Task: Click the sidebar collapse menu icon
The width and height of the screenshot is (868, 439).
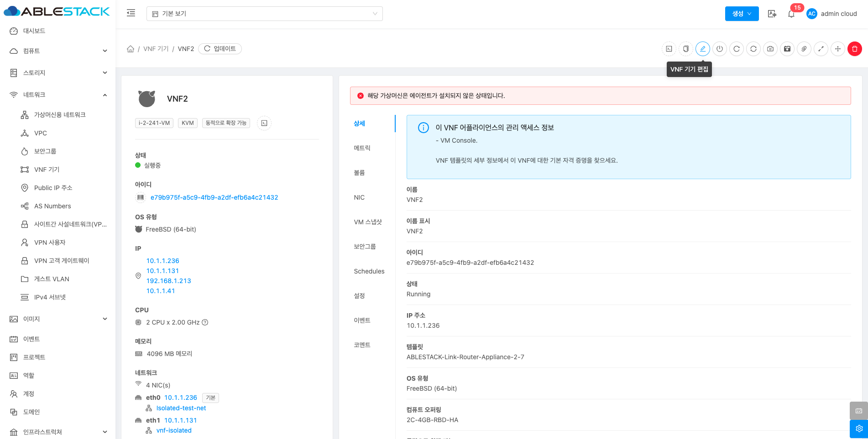Action: (131, 13)
